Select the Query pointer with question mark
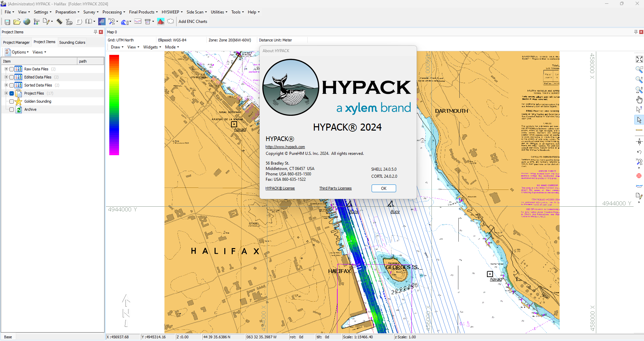 [x=639, y=110]
